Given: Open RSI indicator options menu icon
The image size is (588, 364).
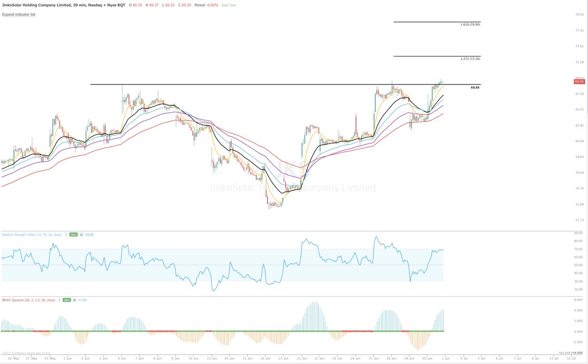Looking at the screenshot, I should click(x=66, y=235).
